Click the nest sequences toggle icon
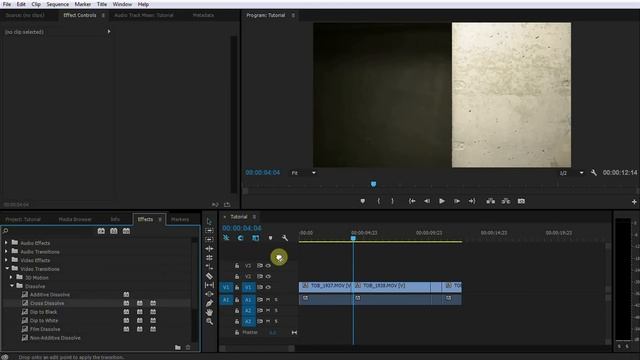640x360 pixels. (226, 238)
